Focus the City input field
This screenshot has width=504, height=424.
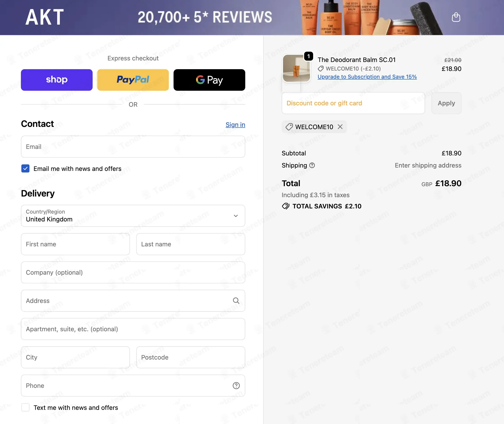75,357
